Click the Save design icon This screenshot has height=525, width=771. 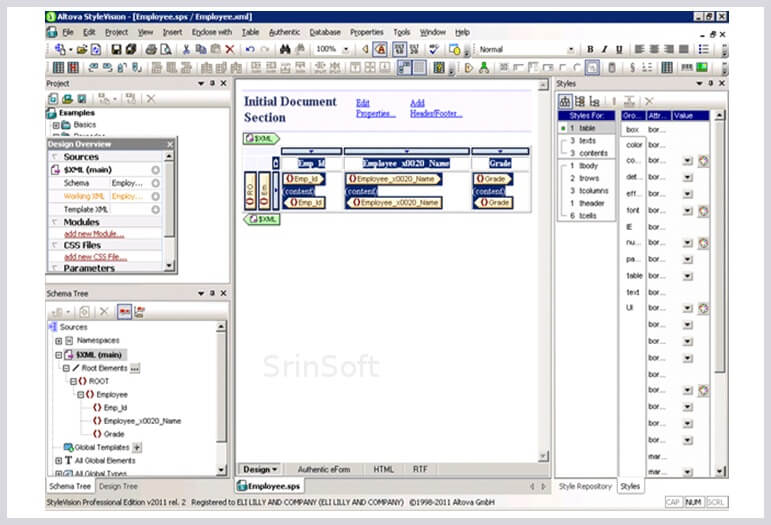116,49
